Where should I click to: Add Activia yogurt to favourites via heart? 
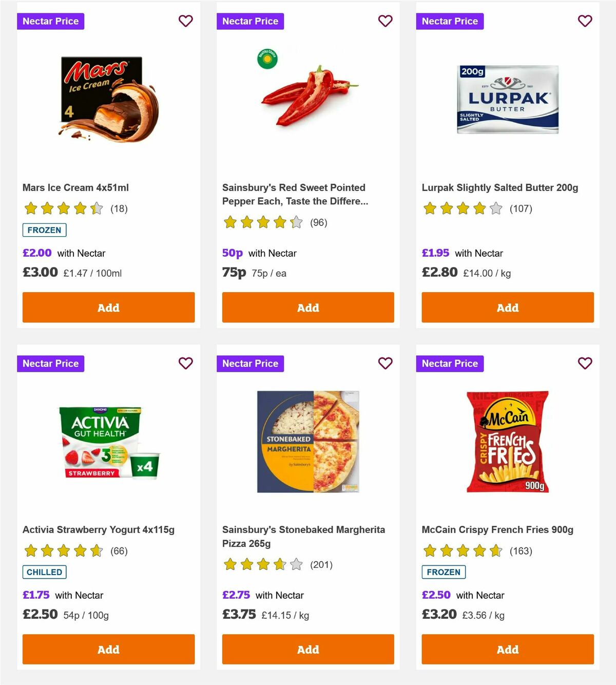click(185, 363)
